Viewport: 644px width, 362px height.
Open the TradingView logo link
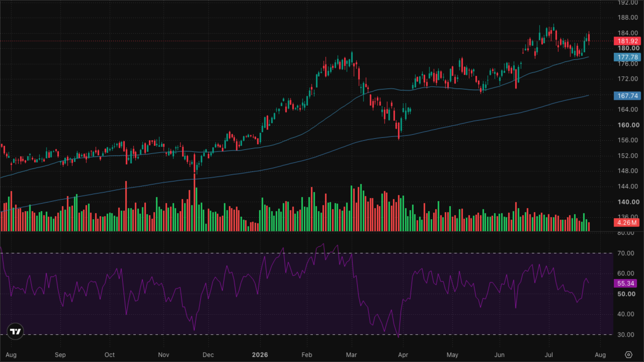pos(15,331)
